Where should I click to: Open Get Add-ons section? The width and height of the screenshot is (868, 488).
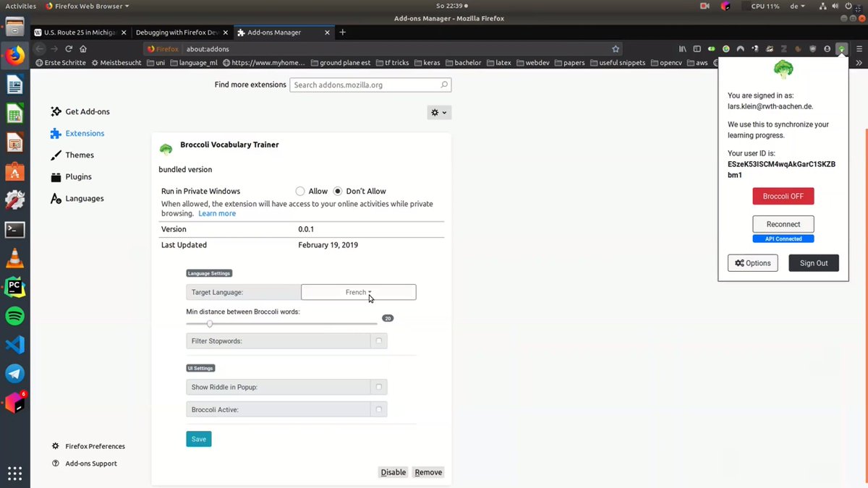pyautogui.click(x=80, y=111)
